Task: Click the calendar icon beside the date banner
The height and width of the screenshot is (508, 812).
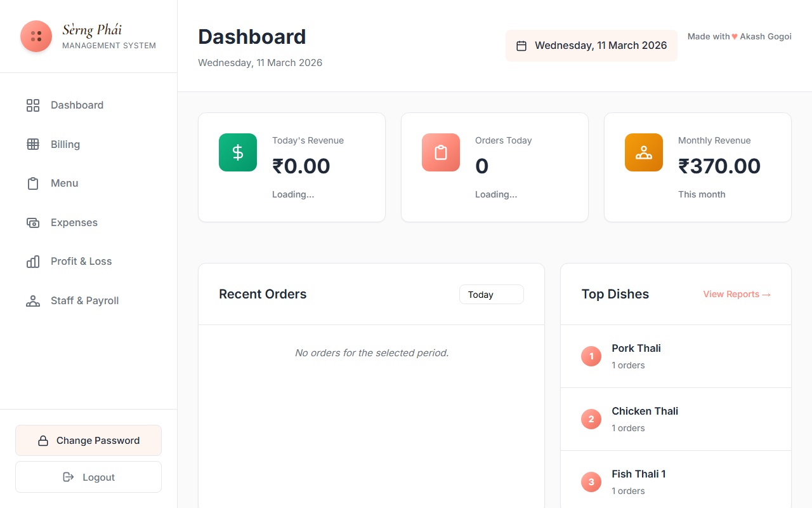Action: pos(521,45)
